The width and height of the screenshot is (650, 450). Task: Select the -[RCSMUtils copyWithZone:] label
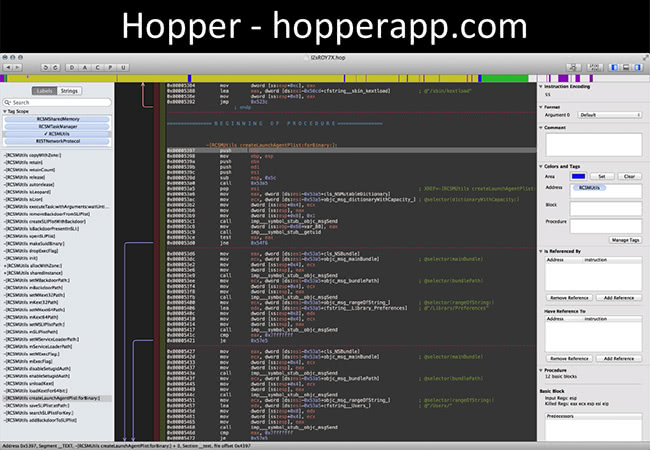pyautogui.click(x=33, y=155)
